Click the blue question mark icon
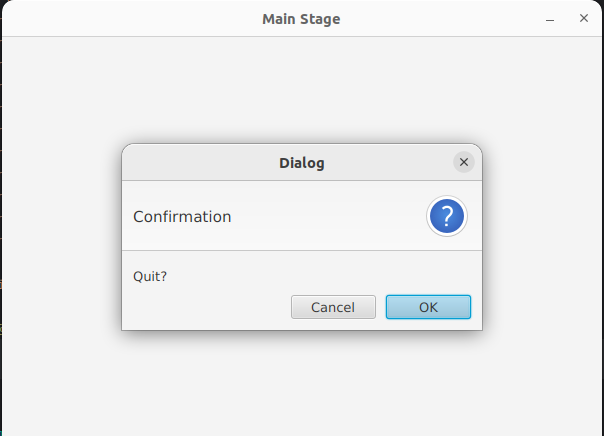The width and height of the screenshot is (604, 436). point(447,216)
